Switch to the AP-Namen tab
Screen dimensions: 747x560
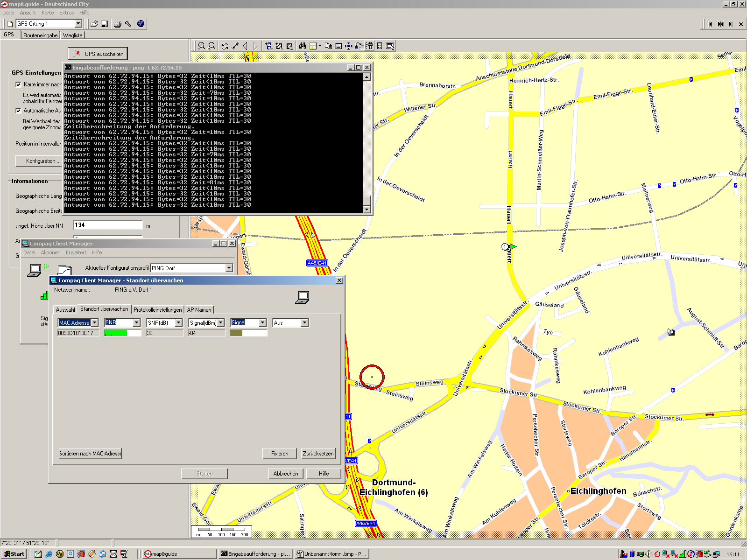point(199,310)
